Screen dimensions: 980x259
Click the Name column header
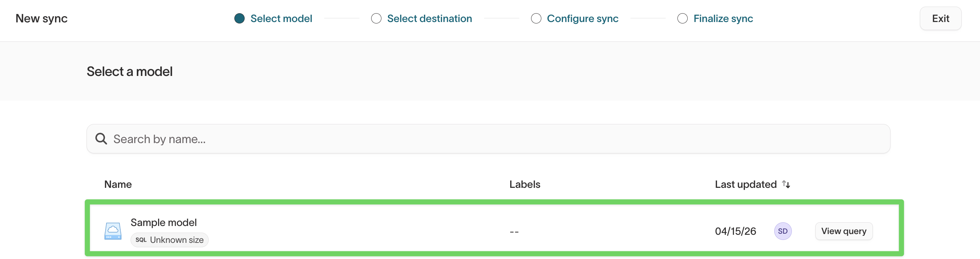pyautogui.click(x=118, y=184)
